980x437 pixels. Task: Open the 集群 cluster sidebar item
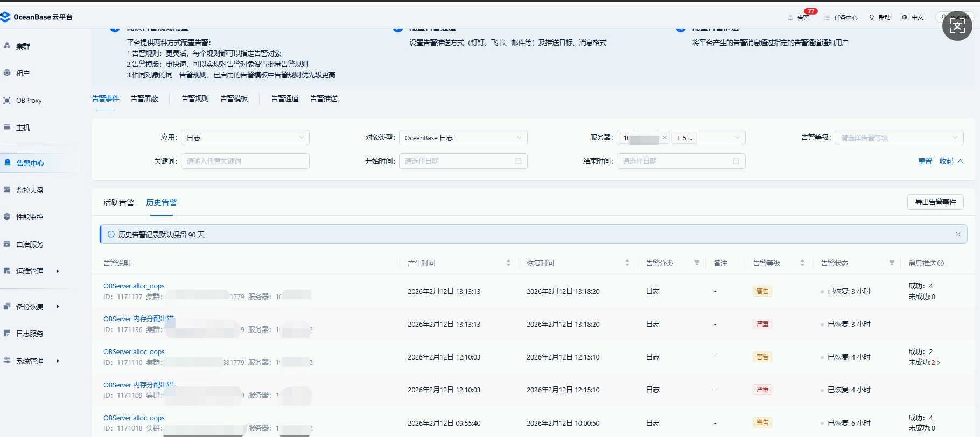(23, 46)
